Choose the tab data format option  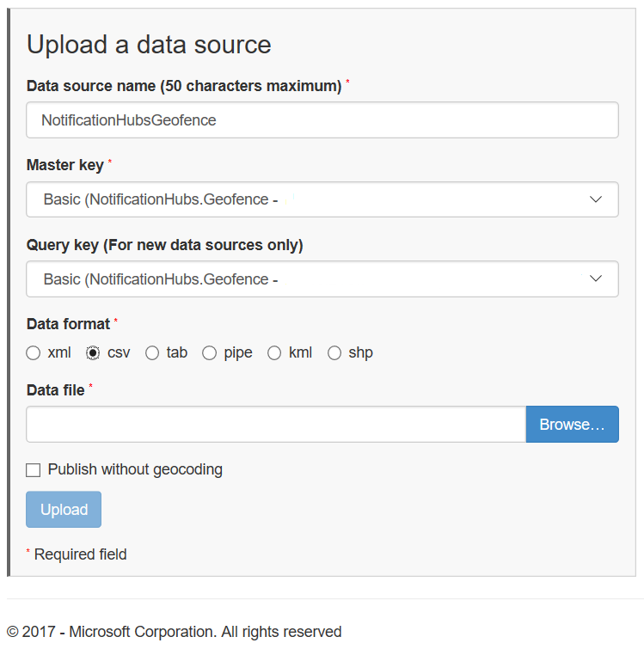click(x=152, y=352)
